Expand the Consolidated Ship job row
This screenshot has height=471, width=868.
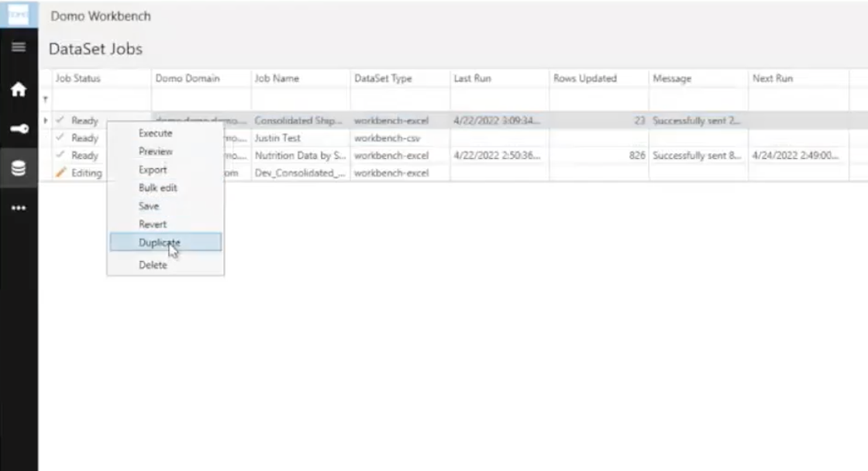(x=45, y=121)
